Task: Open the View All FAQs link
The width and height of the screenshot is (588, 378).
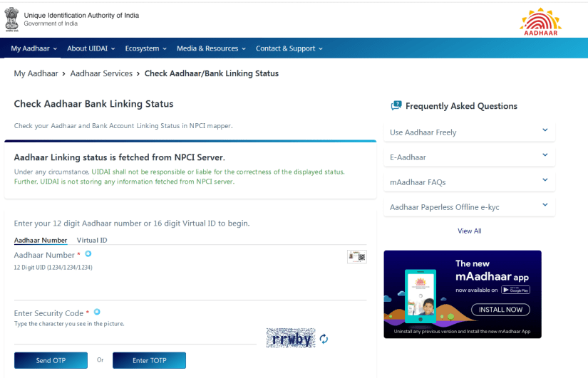Action: tap(469, 231)
